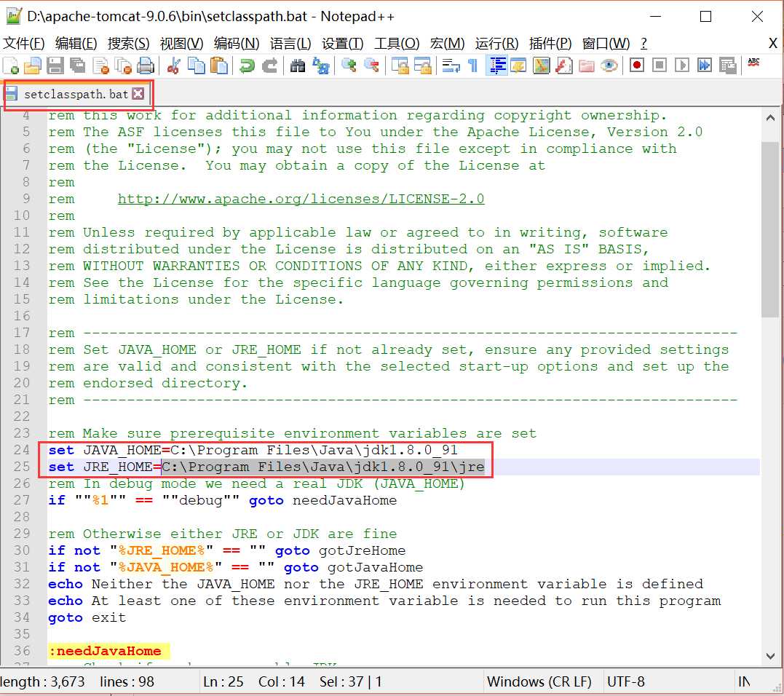Click the Open file folder icon
This screenshot has height=696, width=784.
click(x=33, y=66)
